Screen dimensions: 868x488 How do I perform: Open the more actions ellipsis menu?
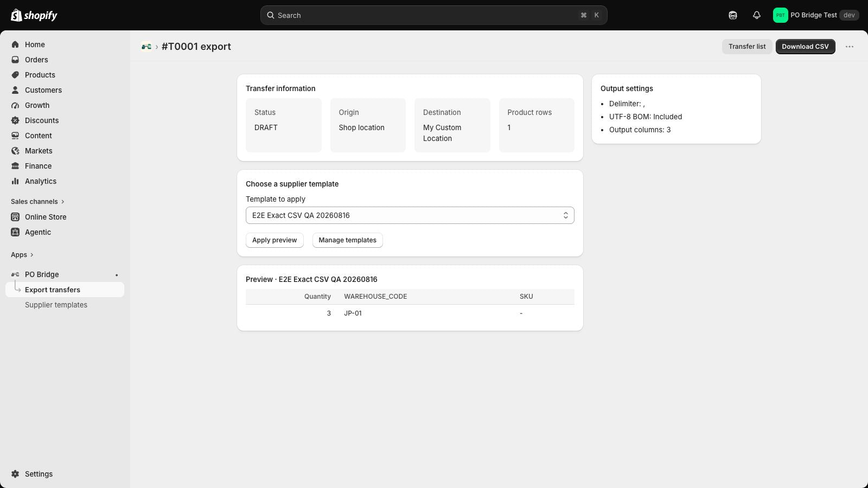point(850,47)
